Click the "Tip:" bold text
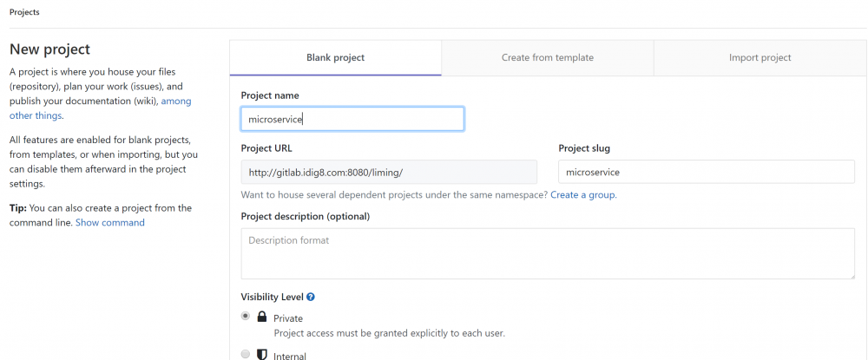This screenshot has height=360, width=868. tap(17, 208)
